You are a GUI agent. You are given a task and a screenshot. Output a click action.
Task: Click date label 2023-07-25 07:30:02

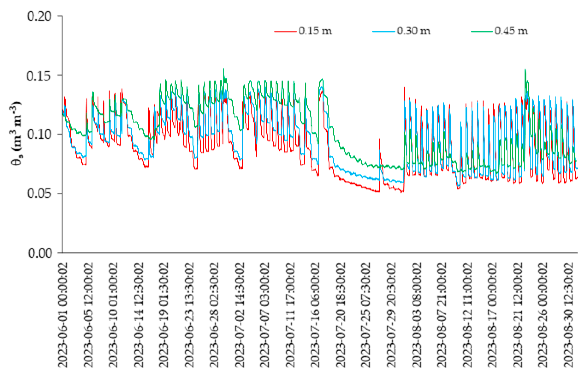click(366, 315)
